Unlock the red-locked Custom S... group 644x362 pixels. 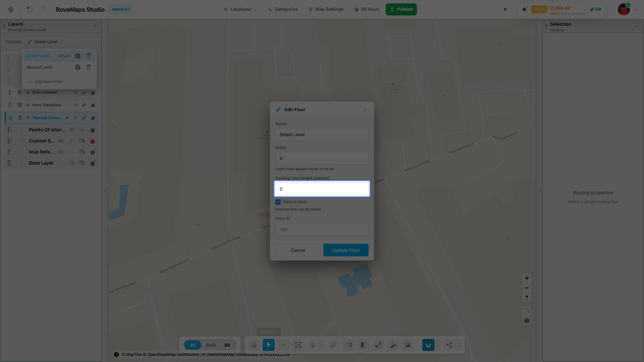click(x=93, y=141)
